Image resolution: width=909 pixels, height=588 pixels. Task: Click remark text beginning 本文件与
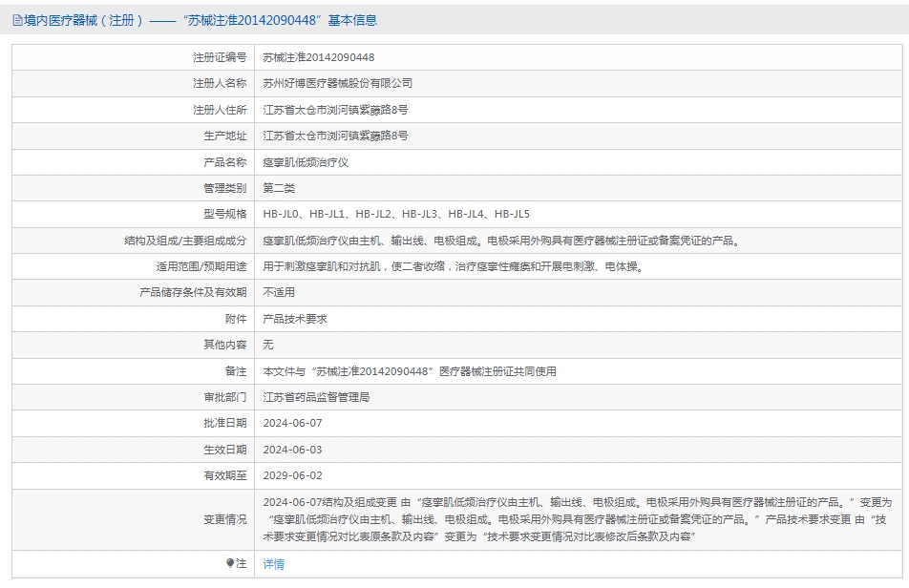[x=410, y=371]
